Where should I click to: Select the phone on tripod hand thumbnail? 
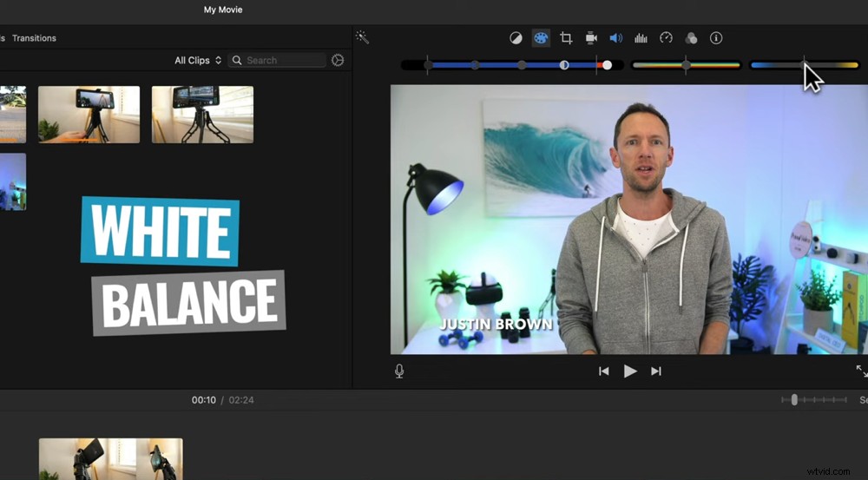(89, 114)
